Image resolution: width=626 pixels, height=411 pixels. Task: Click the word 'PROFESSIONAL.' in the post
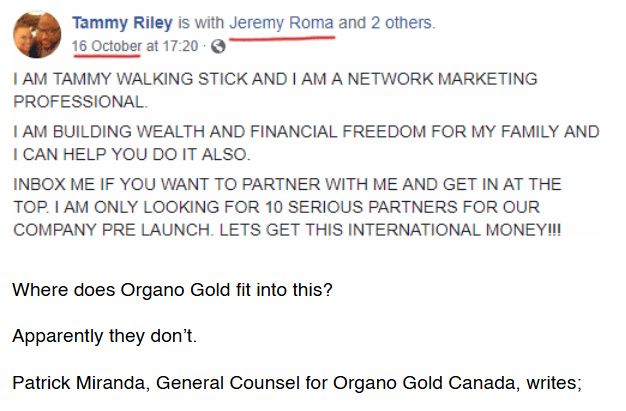point(81,102)
